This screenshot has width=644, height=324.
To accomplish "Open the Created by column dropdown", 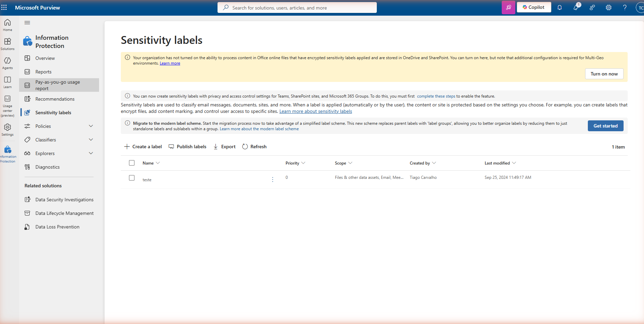I will [434, 163].
